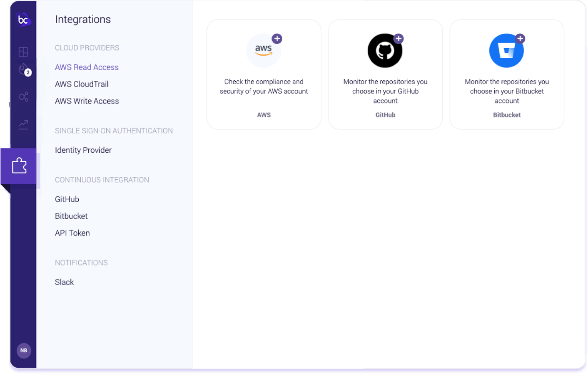
Task: Click the AWS logo icon
Action: pyautogui.click(x=263, y=50)
